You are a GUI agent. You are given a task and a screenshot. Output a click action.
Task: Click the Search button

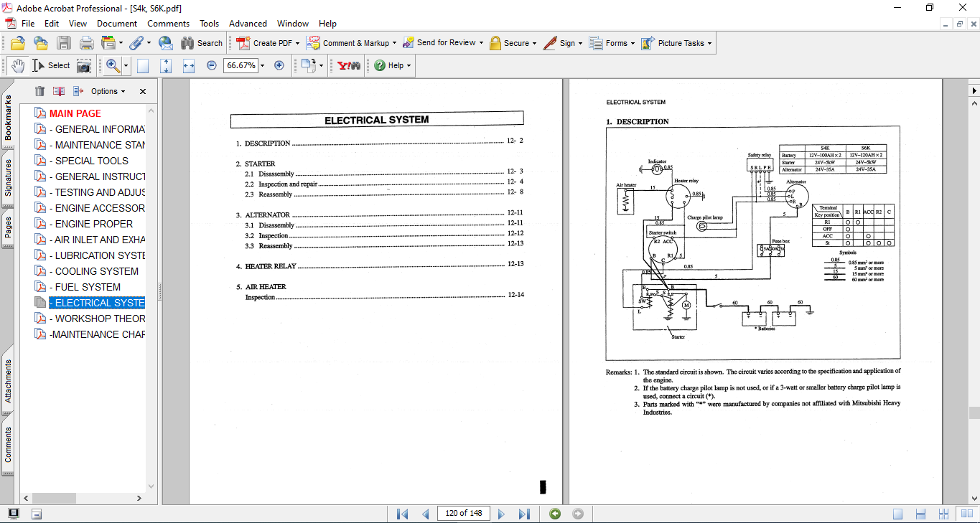pyautogui.click(x=202, y=43)
